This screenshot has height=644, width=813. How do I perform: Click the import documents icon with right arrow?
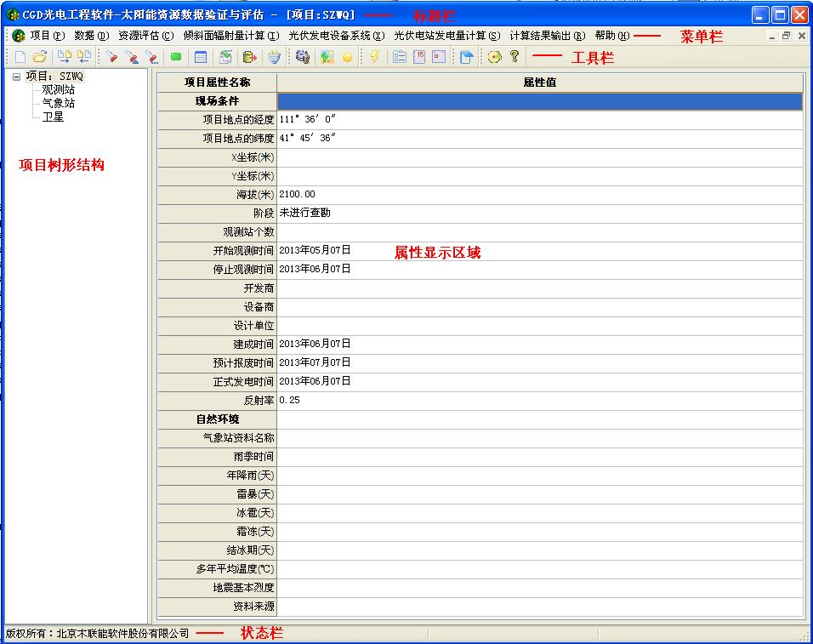[x=65, y=57]
